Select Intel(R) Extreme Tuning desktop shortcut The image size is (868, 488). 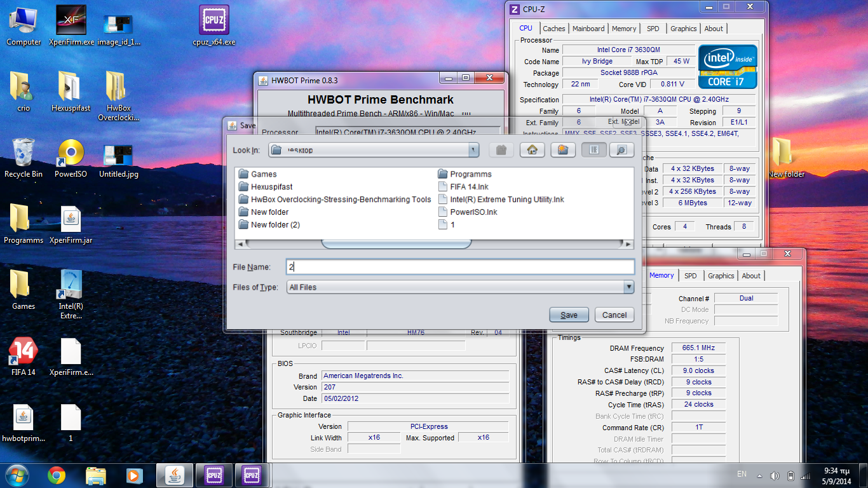(71, 294)
